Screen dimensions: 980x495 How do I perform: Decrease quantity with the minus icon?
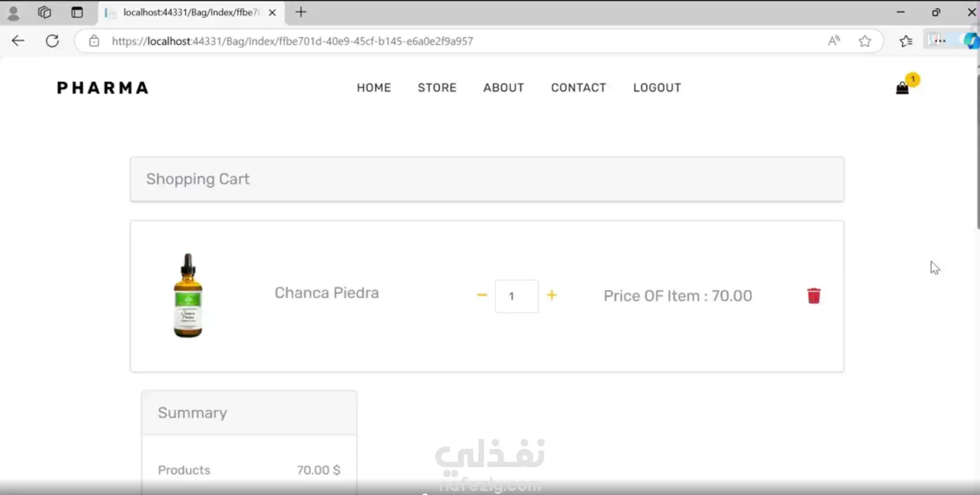click(x=482, y=295)
